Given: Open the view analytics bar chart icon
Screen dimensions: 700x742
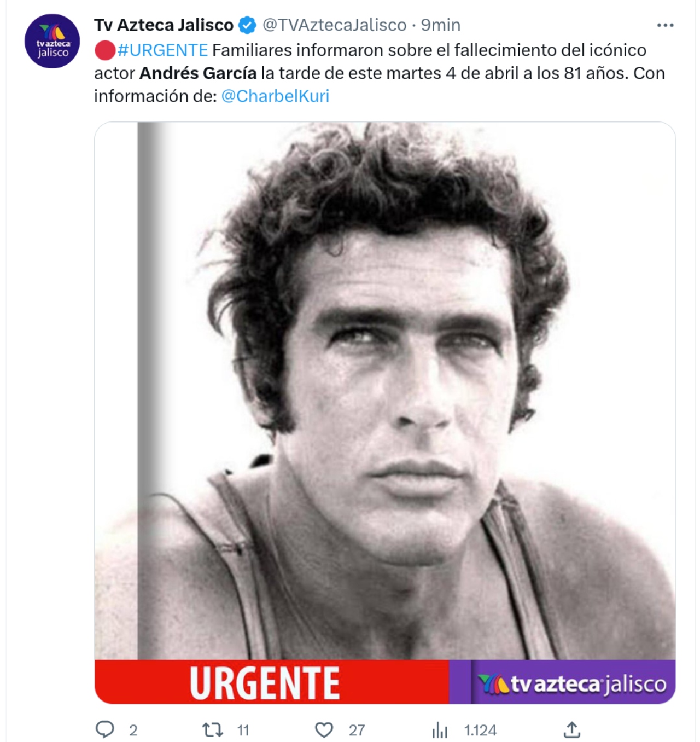Looking at the screenshot, I should tap(440, 730).
